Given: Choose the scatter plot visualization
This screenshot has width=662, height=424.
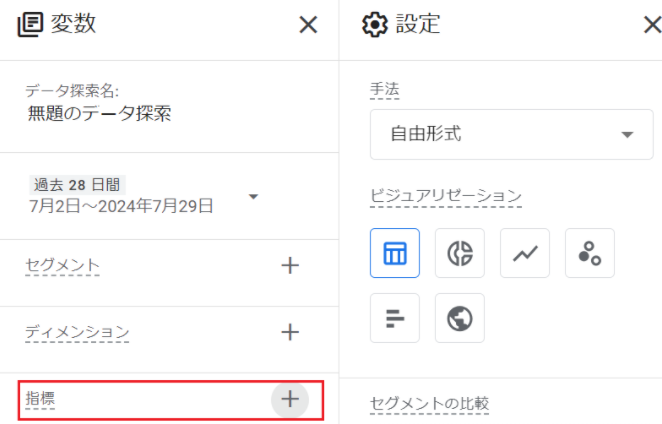Looking at the screenshot, I should click(x=590, y=253).
